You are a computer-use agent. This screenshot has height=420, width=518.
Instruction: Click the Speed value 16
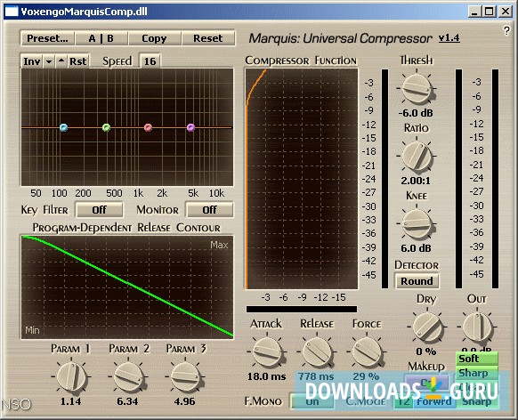pos(150,61)
